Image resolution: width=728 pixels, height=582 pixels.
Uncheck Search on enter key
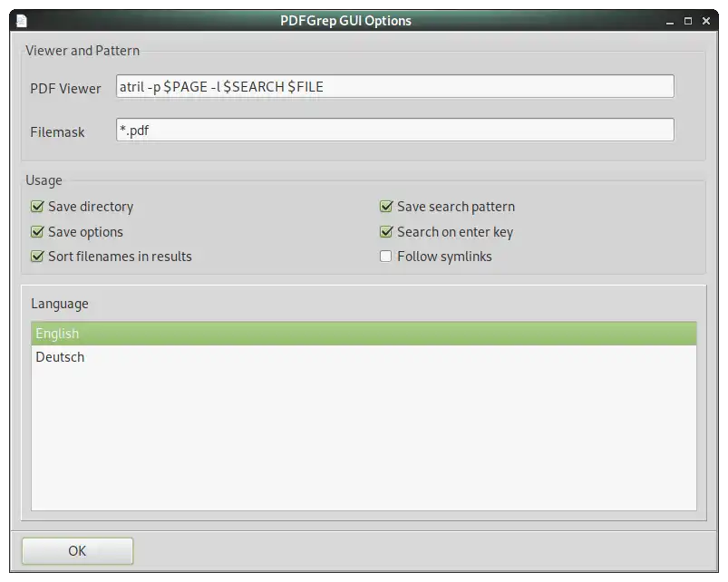tap(386, 231)
